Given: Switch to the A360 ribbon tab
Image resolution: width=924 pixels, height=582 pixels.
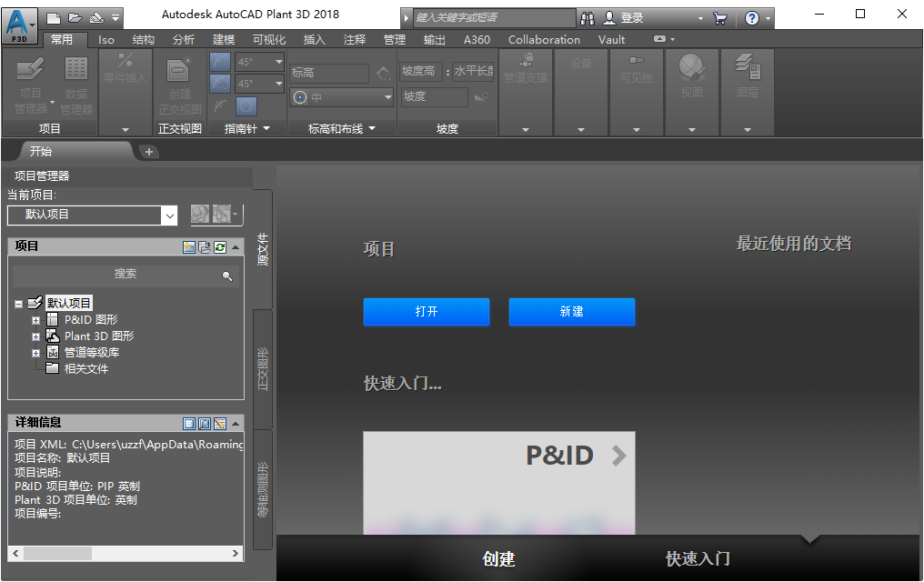Looking at the screenshot, I should 477,40.
